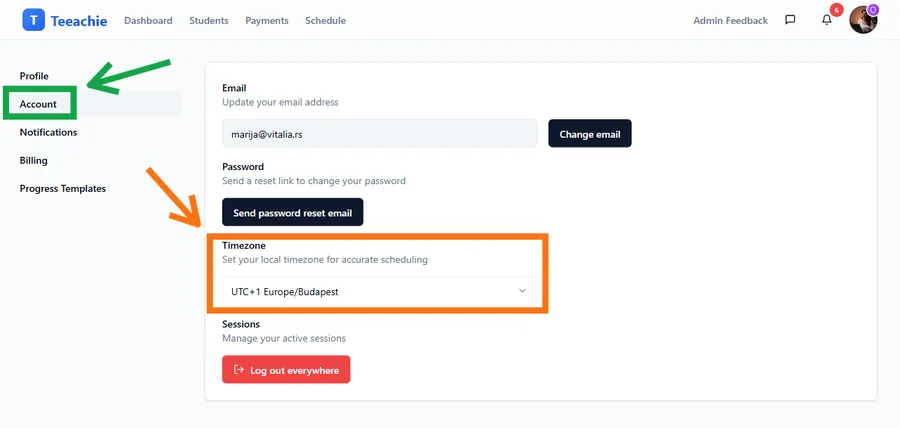The width and height of the screenshot is (900, 428).
Task: Open the chat messages icon
Action: coord(790,20)
